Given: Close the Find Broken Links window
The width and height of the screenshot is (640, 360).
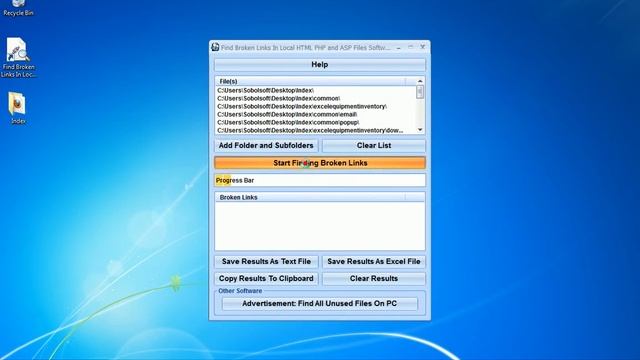Looking at the screenshot, I should (x=422, y=47).
